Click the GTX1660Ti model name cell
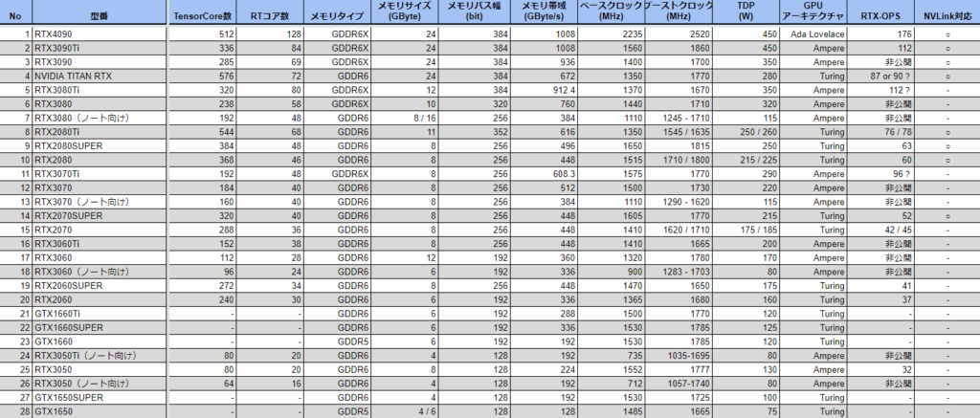Viewport: 980px width, 418px height. [100, 314]
